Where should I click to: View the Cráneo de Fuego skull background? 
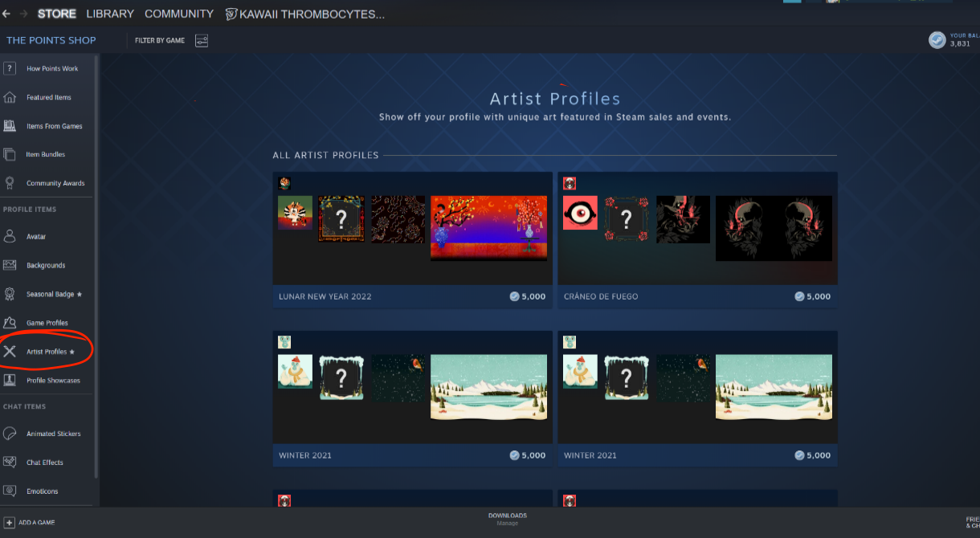774,228
